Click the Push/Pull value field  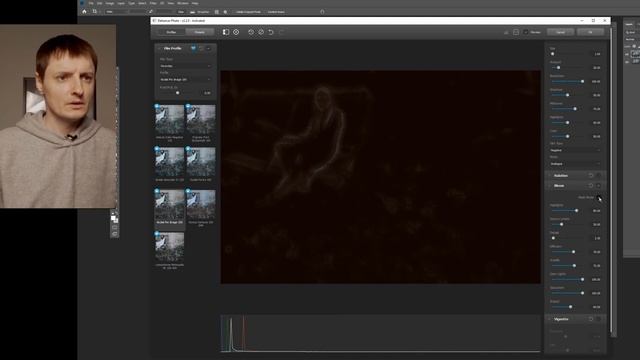(207, 93)
